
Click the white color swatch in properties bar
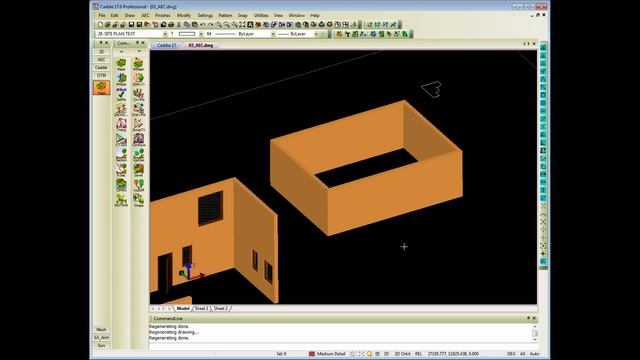(187, 34)
